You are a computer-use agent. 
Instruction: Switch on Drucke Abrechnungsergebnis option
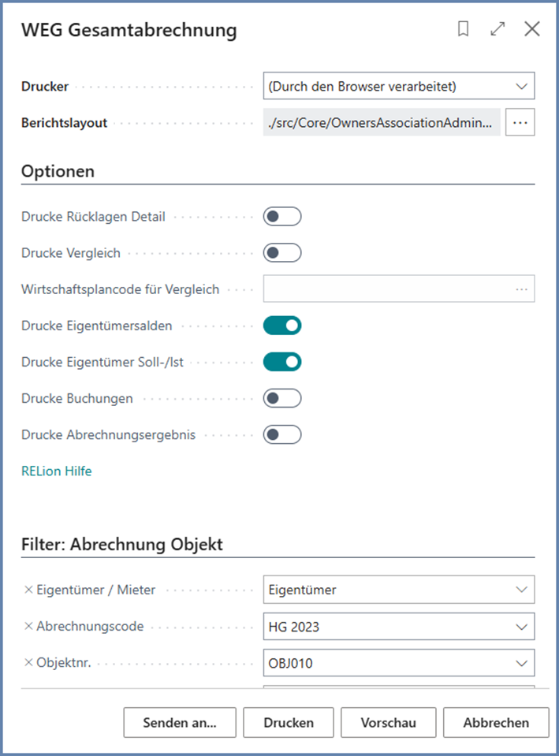click(x=282, y=434)
